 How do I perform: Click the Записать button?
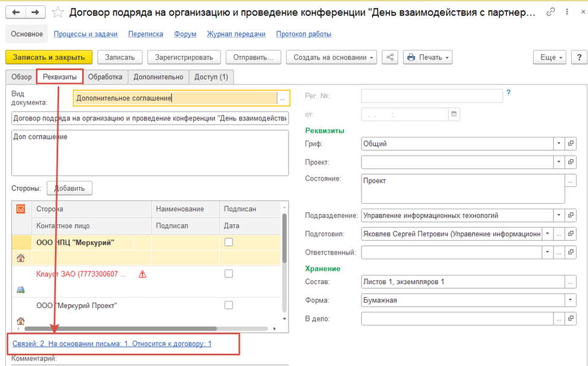click(x=120, y=57)
